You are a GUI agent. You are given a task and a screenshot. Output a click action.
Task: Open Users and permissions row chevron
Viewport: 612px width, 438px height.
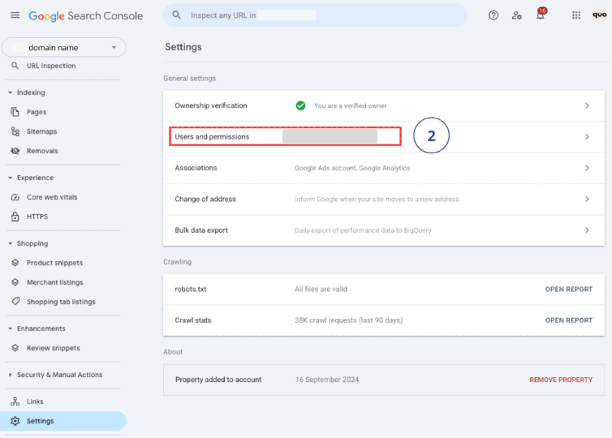(x=587, y=137)
